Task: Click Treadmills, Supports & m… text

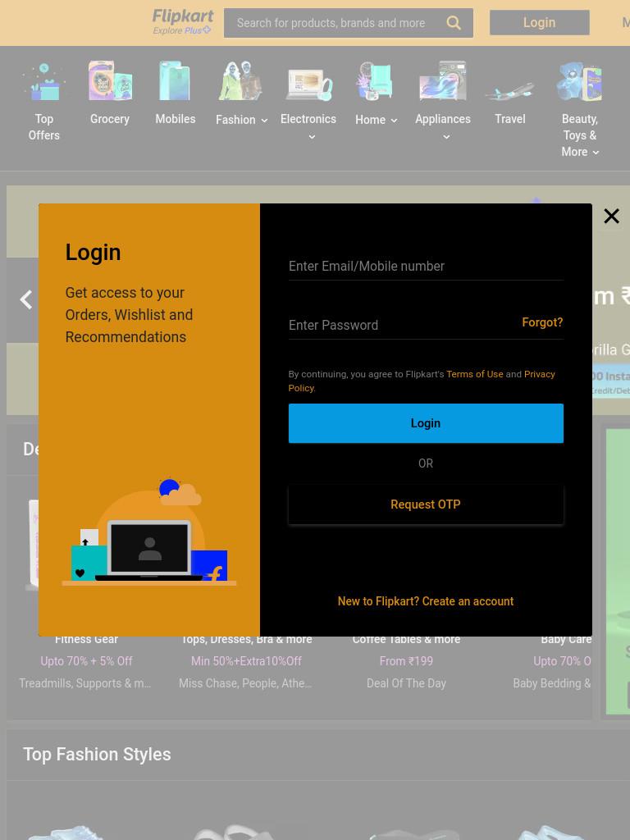Action: click(x=84, y=683)
